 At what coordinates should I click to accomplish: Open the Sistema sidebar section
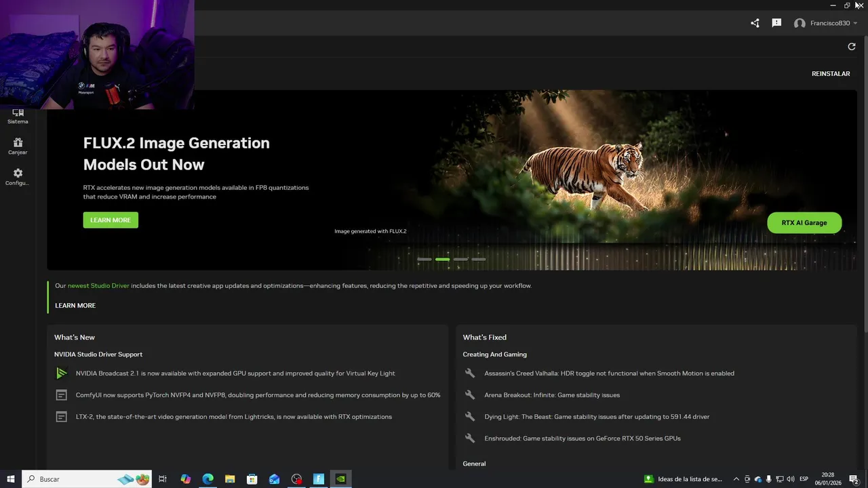tap(18, 116)
